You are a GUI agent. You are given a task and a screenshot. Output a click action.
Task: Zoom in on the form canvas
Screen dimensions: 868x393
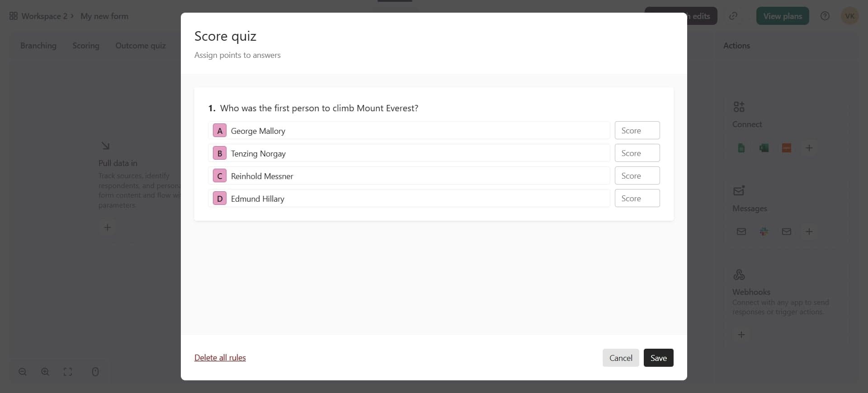click(x=45, y=372)
